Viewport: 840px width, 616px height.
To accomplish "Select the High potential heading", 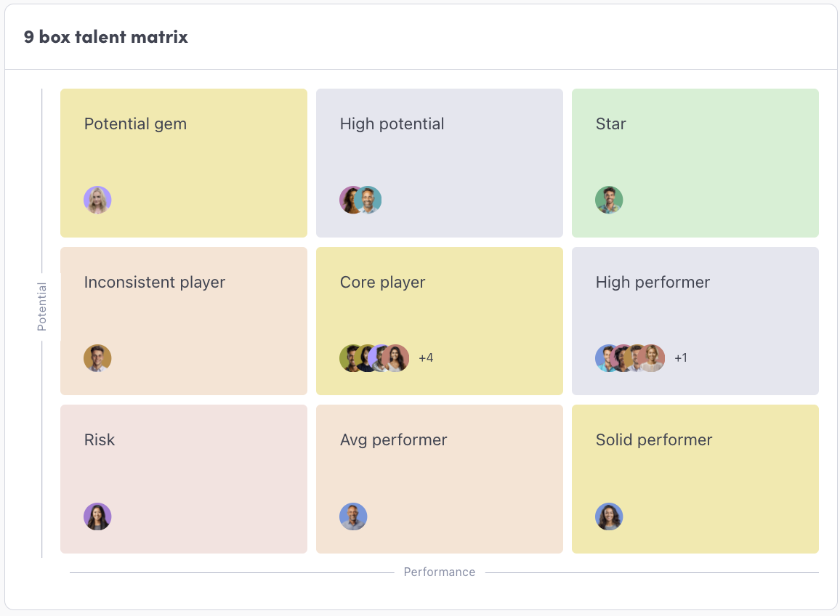I will pyautogui.click(x=392, y=124).
